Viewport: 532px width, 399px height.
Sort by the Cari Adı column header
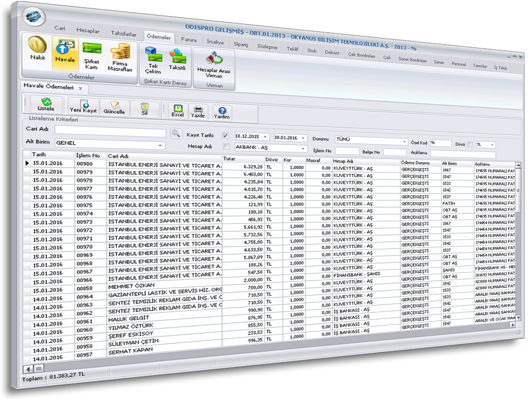(118, 156)
